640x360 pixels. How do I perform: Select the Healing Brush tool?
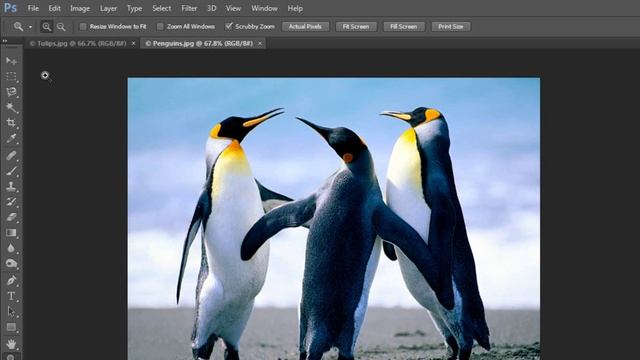pos(11,155)
